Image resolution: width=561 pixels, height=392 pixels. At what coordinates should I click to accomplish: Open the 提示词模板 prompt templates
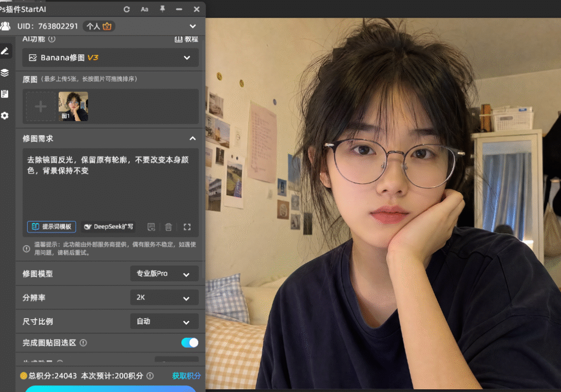pyautogui.click(x=51, y=227)
